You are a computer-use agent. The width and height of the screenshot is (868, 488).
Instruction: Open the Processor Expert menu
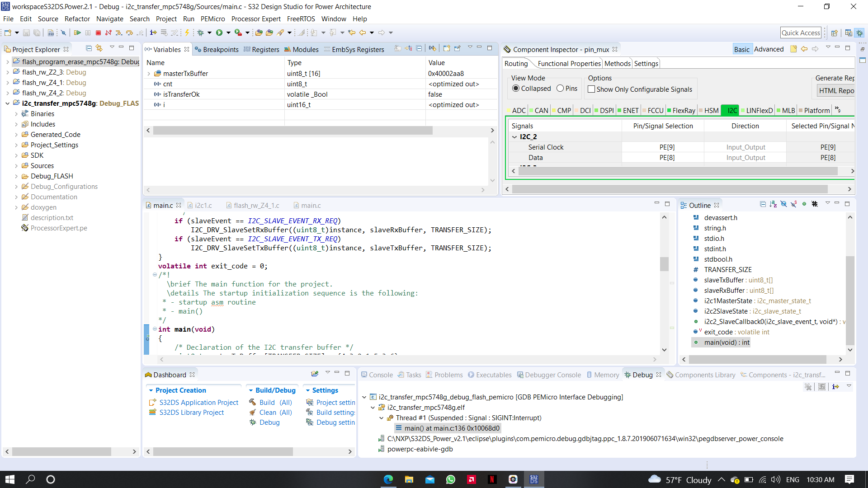click(x=256, y=19)
